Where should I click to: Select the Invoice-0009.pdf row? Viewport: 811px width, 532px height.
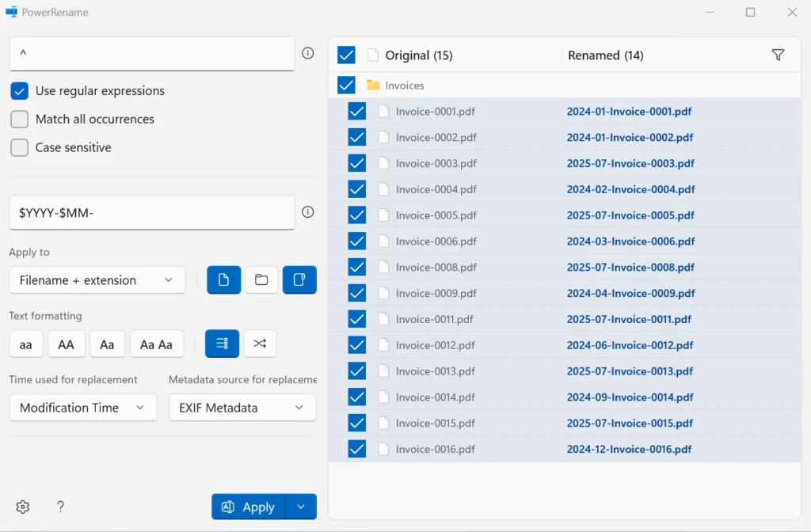(x=565, y=293)
